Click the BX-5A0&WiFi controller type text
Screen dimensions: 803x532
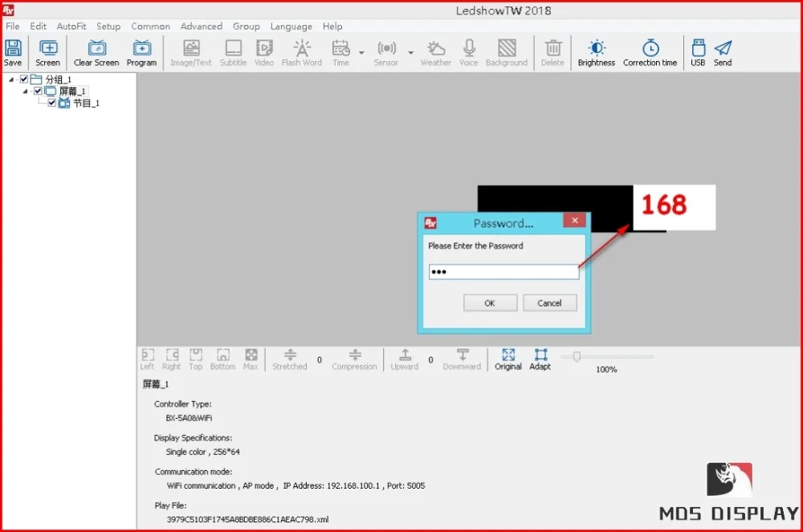(x=189, y=418)
